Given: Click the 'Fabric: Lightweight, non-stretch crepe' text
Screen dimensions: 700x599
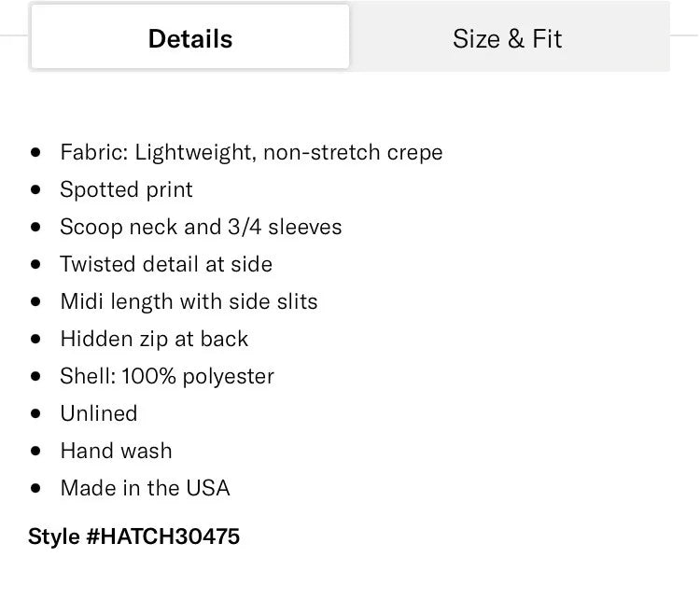Looking at the screenshot, I should 251,152.
